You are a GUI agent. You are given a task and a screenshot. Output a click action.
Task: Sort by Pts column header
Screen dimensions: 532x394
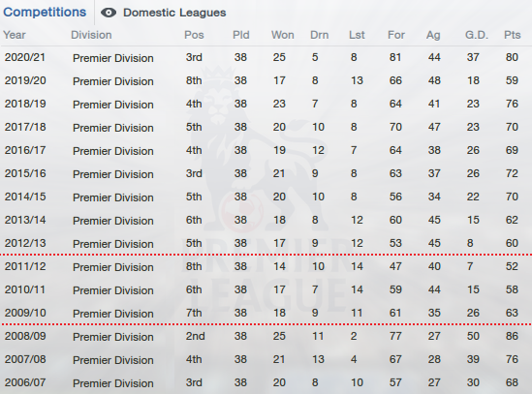tap(513, 35)
